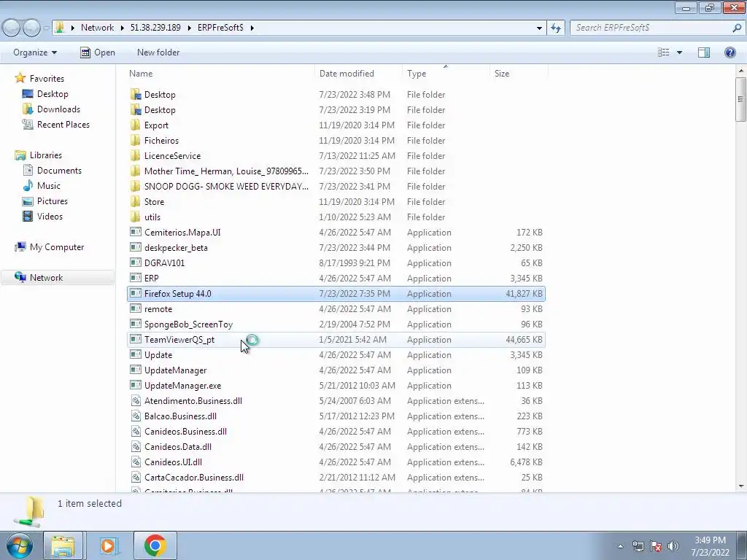Open the Windows Start orb

point(19,545)
